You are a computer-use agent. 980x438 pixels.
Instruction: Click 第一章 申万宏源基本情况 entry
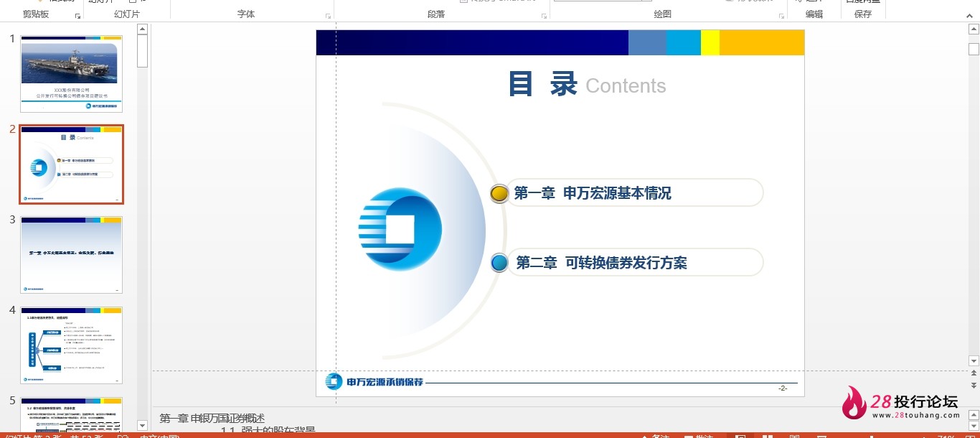click(593, 193)
